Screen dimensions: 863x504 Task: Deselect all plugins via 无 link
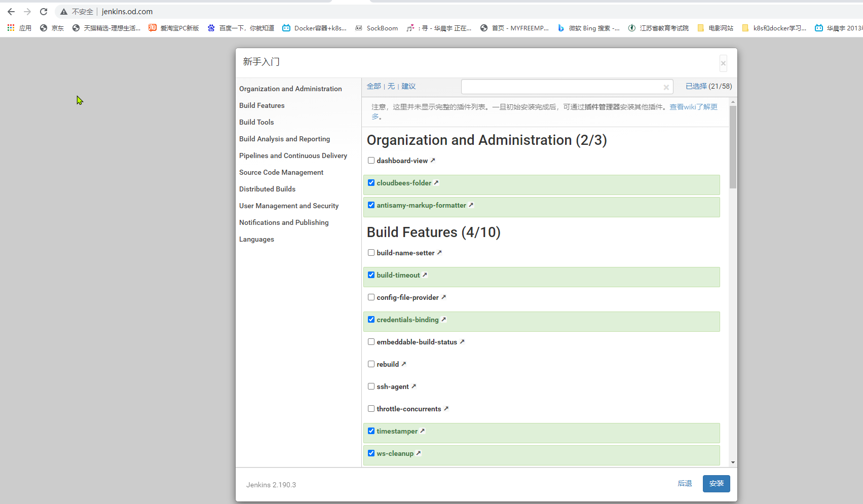[391, 86]
